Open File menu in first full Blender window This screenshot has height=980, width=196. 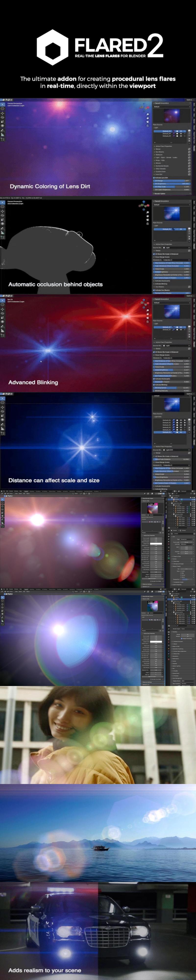[3, 491]
